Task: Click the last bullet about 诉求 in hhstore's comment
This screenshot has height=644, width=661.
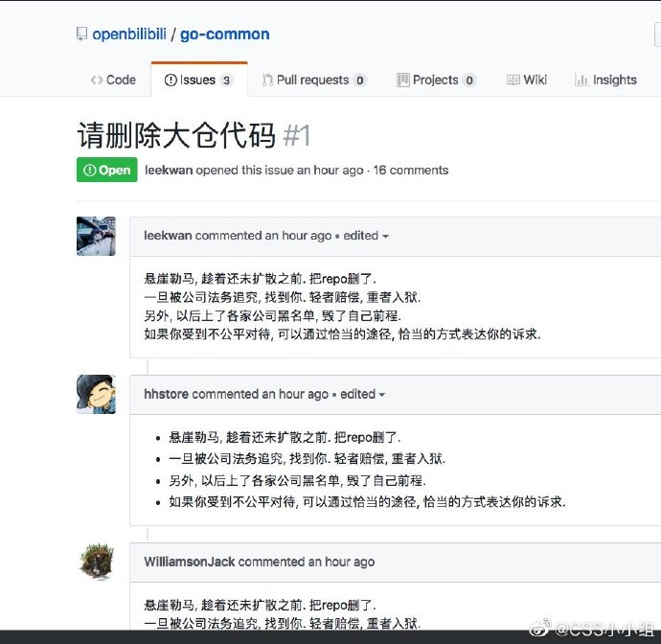Action: (x=367, y=501)
